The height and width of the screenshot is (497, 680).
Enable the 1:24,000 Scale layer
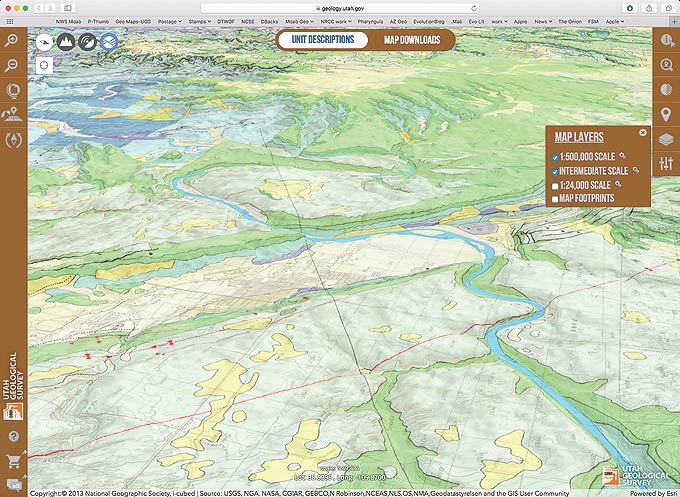click(x=555, y=185)
